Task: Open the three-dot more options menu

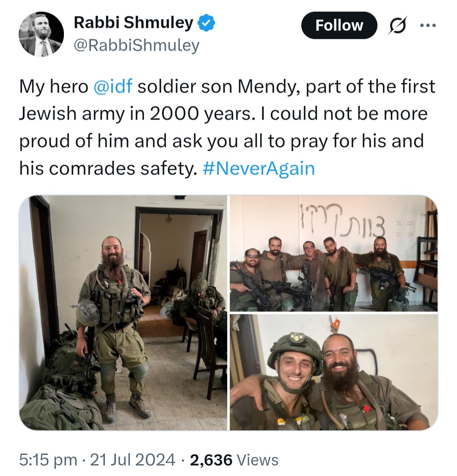Action: pos(428,25)
